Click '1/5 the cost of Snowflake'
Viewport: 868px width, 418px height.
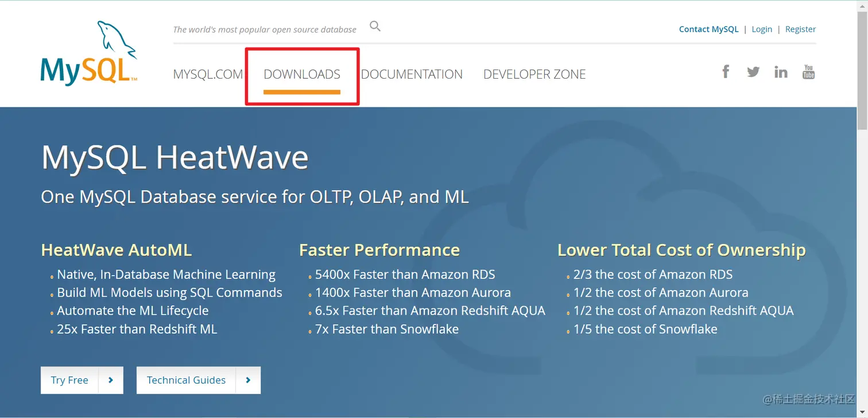(x=645, y=329)
